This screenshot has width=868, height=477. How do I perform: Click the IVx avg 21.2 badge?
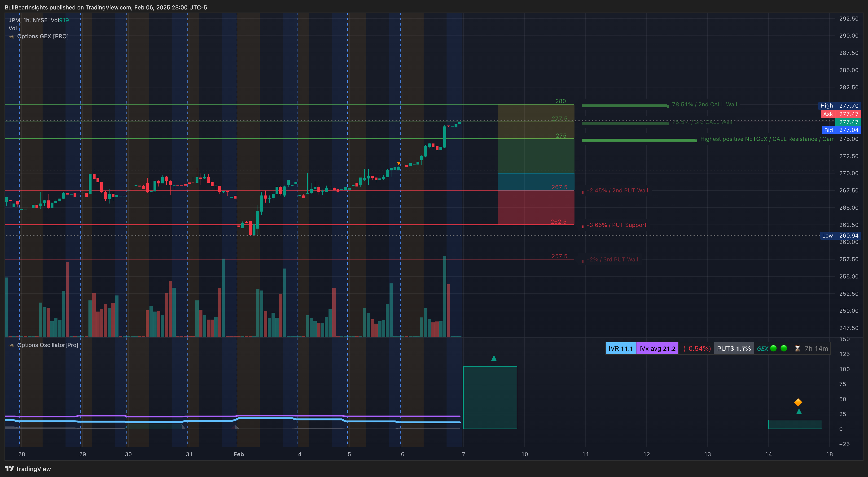click(658, 349)
